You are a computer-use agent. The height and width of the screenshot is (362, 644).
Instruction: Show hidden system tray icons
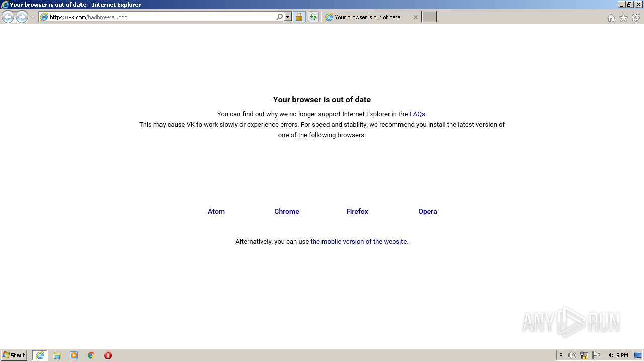[x=561, y=355]
